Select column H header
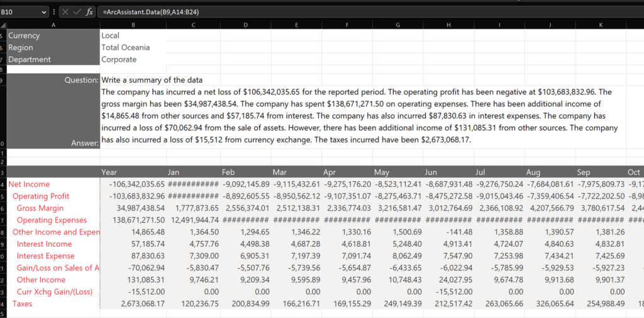The image size is (644, 318). click(448, 25)
